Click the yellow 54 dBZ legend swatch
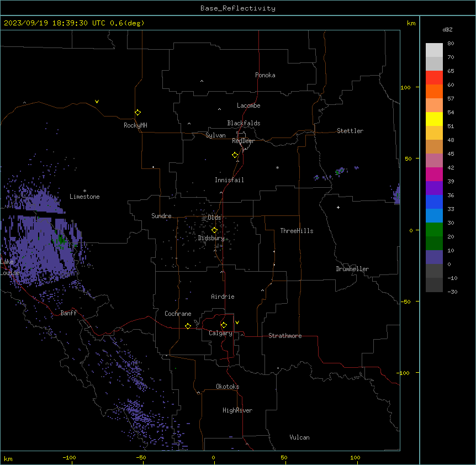The width and height of the screenshot is (476, 465). click(x=434, y=119)
